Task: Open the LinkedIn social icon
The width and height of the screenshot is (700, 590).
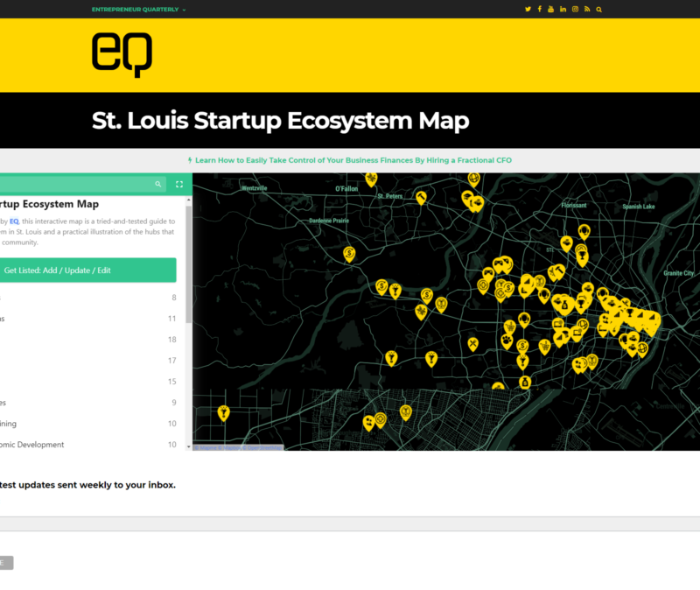Action: point(563,10)
